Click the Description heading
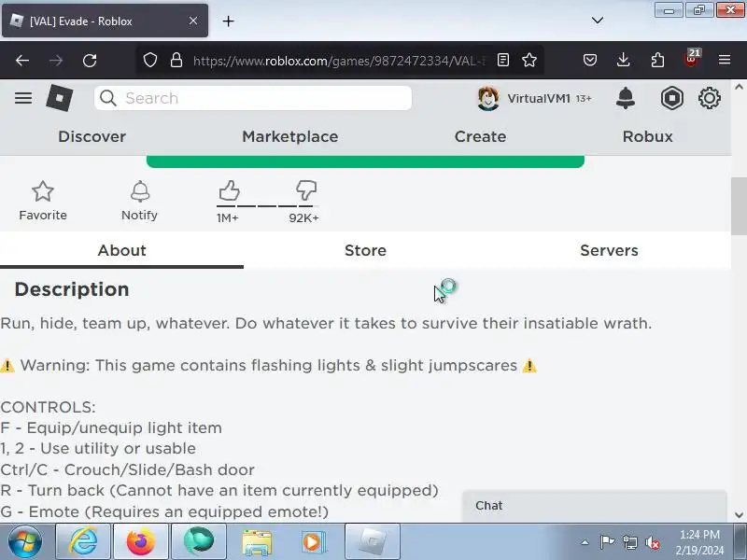 click(72, 289)
